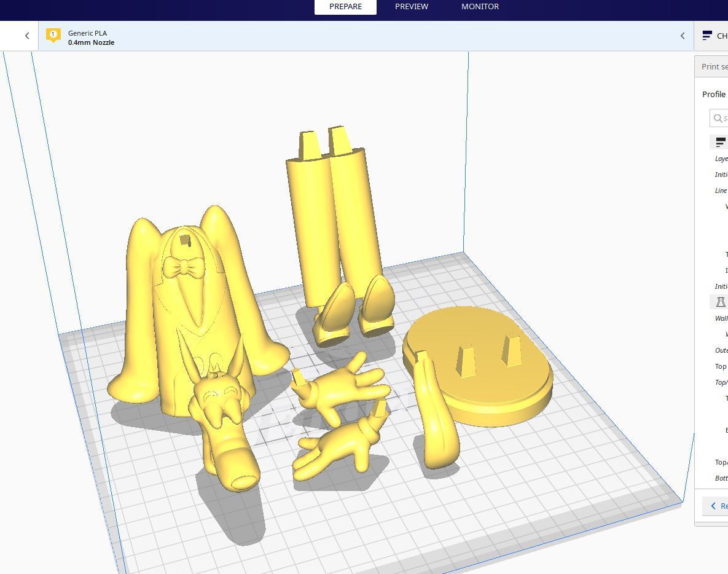Focus the settings search field
Screen dimensions: 728x574
719,118
